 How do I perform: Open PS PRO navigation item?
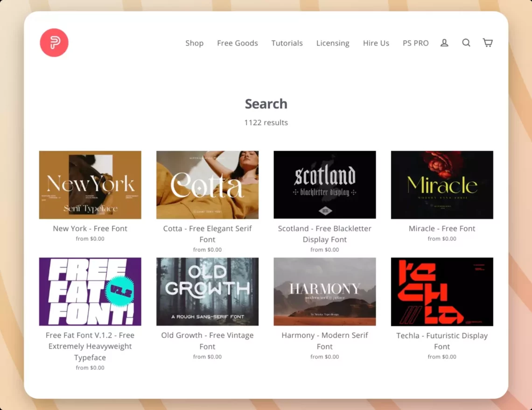[415, 43]
